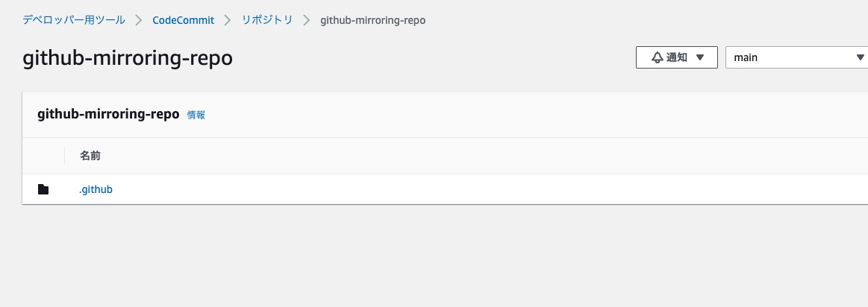Expand the 通知 menu via its arrow

click(700, 57)
